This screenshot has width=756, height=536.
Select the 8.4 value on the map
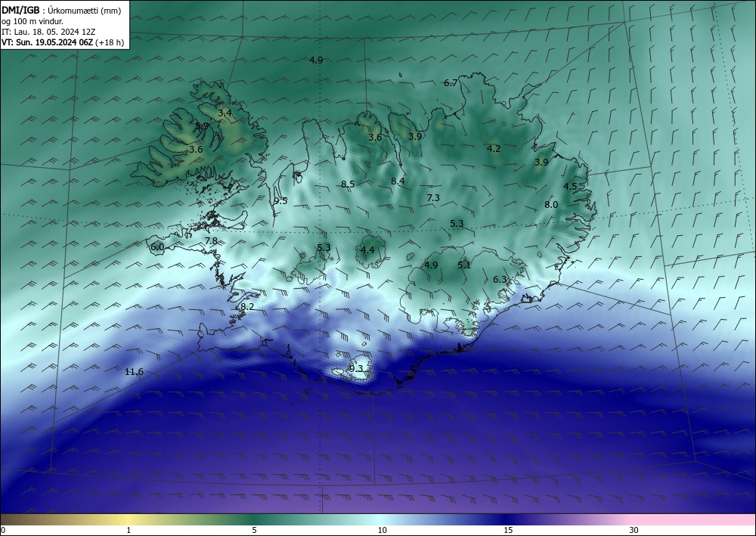[x=398, y=181]
